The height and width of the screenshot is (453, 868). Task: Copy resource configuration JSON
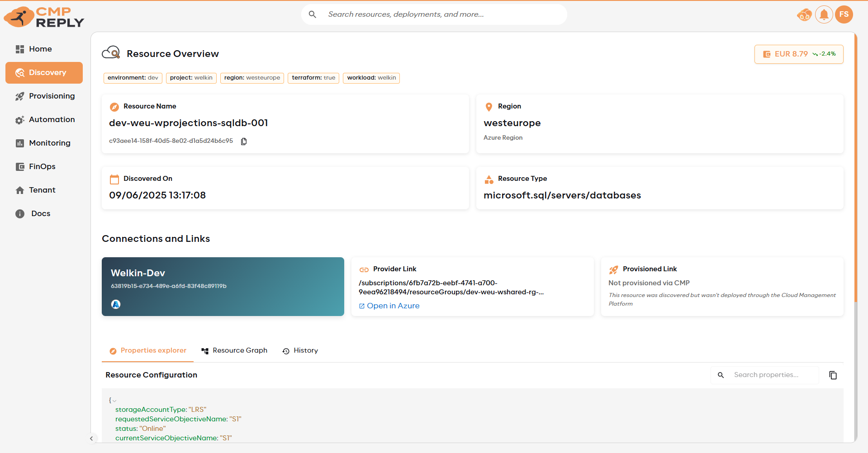833,375
